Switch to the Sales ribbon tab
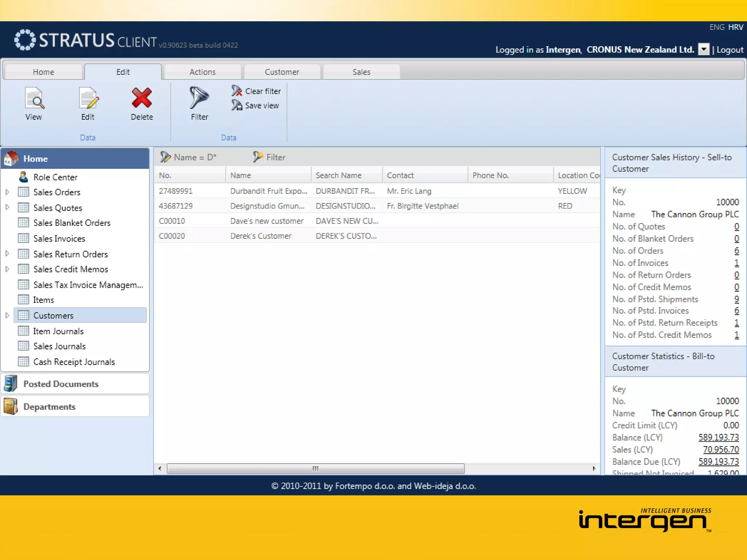The width and height of the screenshot is (747, 560). (x=361, y=72)
